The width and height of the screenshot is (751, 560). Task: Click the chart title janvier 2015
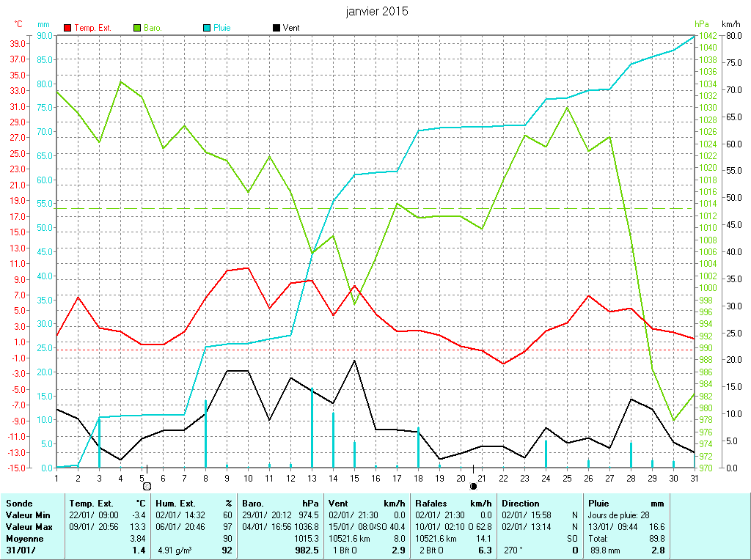(377, 12)
